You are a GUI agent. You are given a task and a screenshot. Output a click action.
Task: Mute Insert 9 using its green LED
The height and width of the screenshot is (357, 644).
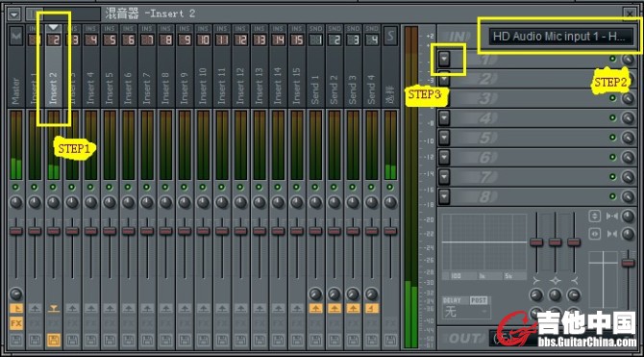pyautogui.click(x=185, y=187)
